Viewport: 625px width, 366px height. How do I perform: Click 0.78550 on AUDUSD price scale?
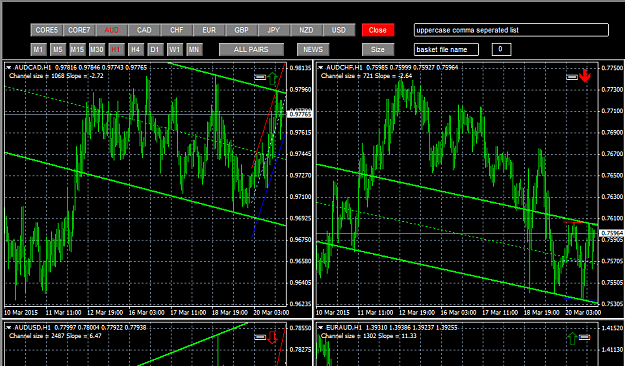tap(300, 328)
